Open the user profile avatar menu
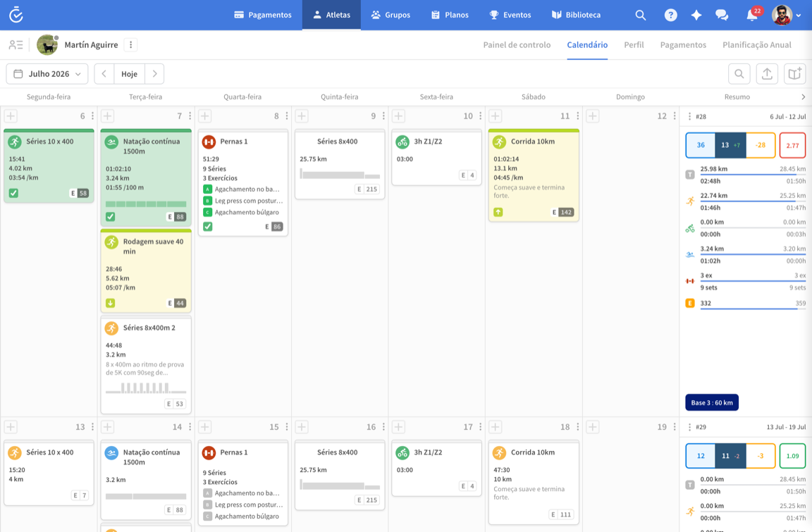This screenshot has height=532, width=812. point(786,15)
